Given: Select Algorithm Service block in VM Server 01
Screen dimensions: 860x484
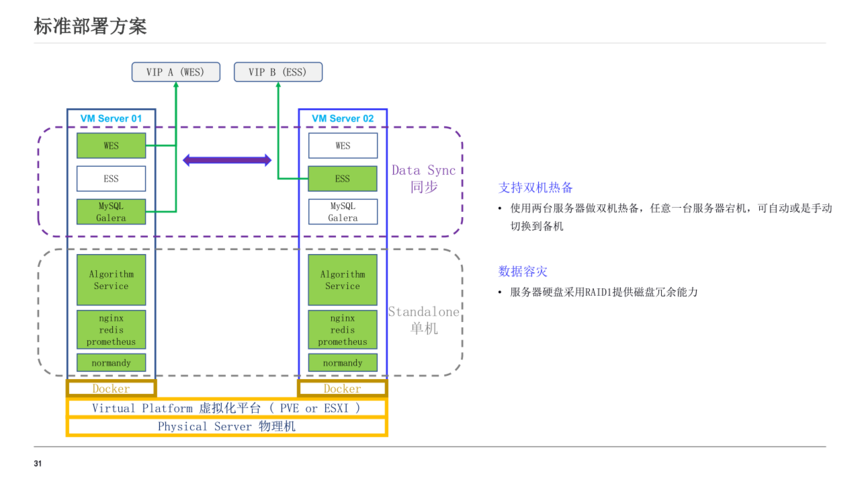Looking at the screenshot, I should pos(111,280).
